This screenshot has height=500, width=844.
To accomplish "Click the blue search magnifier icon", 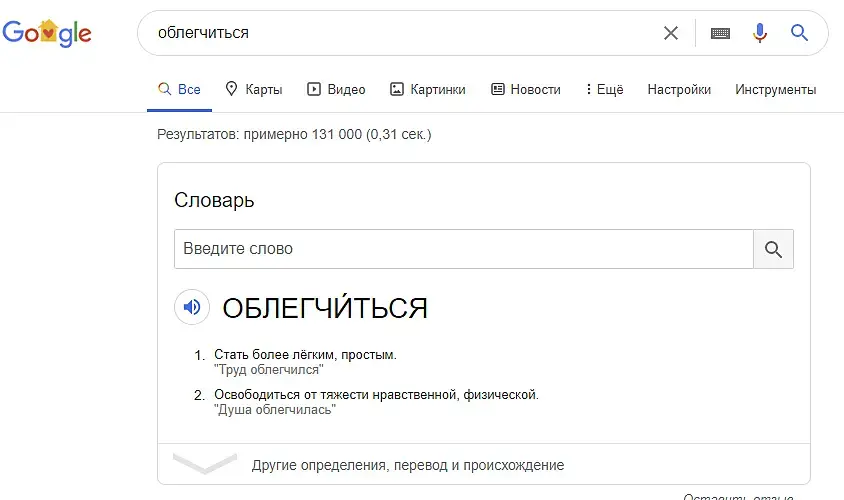I will 799,33.
